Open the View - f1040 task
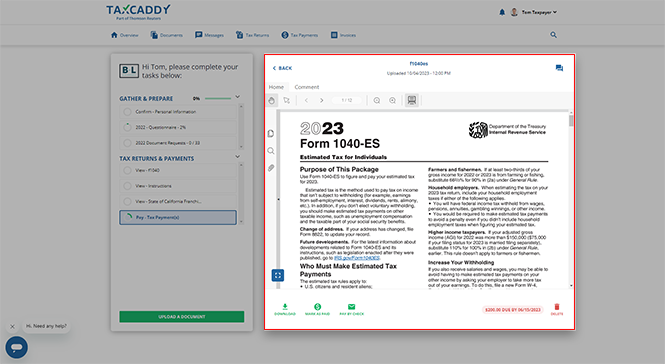Screen dimensions: 665x364 pyautogui.click(x=178, y=170)
